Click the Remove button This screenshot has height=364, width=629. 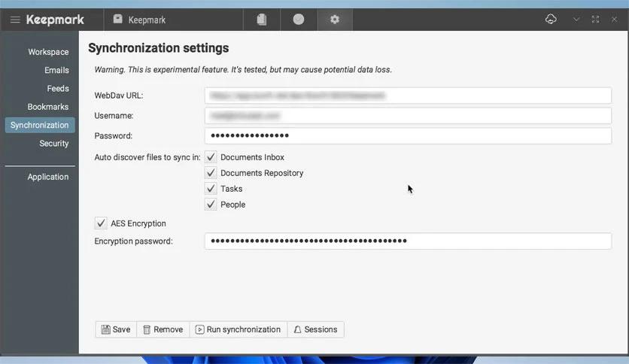(163, 329)
